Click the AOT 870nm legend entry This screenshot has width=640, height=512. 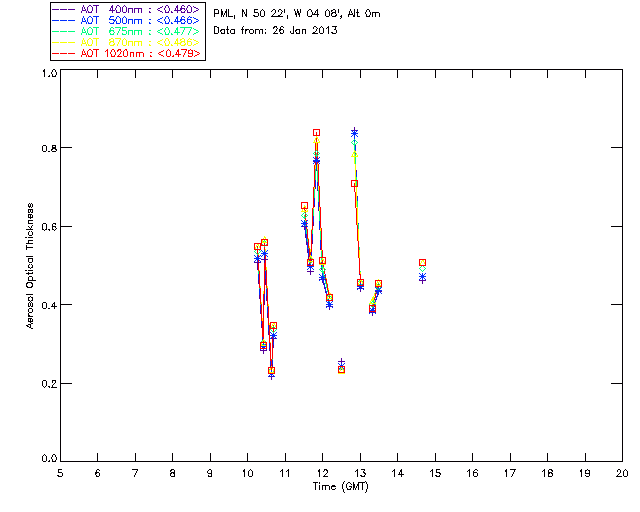pos(127,42)
